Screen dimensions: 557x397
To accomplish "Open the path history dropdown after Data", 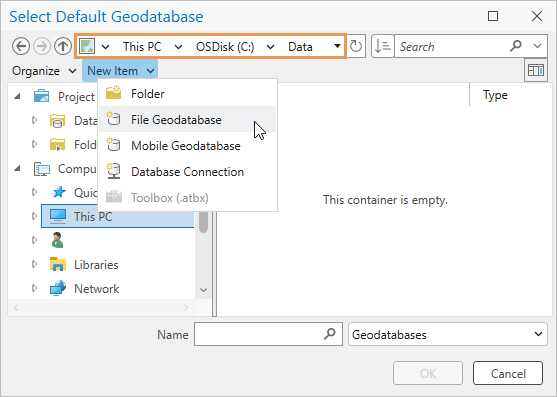I will pyautogui.click(x=337, y=46).
